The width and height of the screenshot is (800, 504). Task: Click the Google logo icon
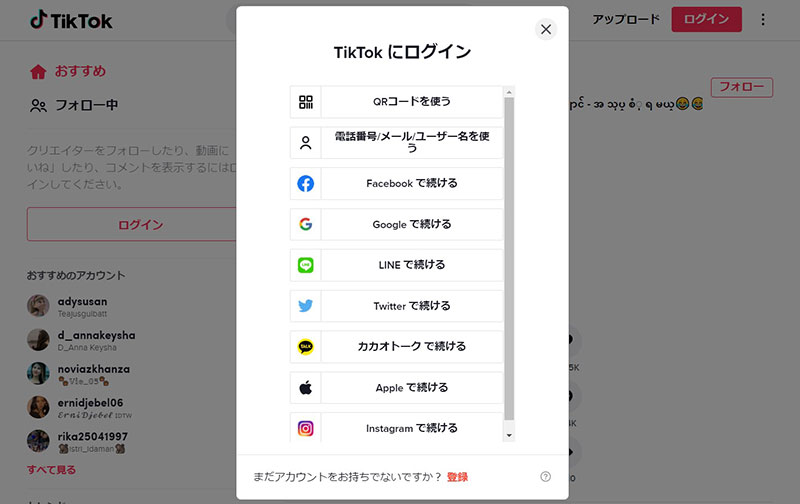click(306, 224)
